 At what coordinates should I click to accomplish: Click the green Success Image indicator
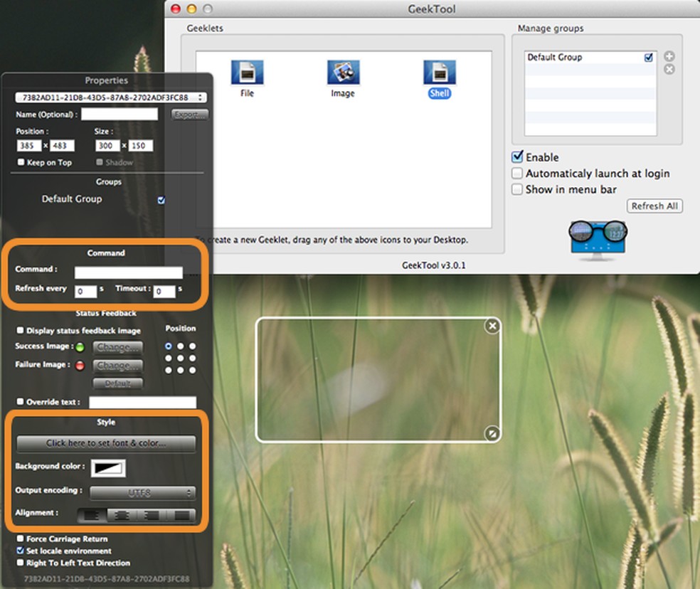[80, 347]
